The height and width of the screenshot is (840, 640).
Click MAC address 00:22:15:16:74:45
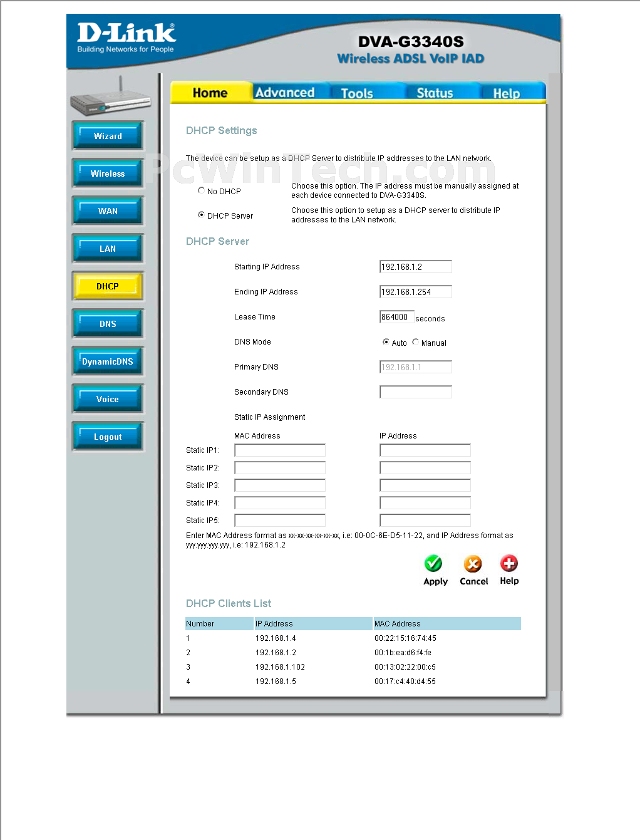[x=405, y=638]
